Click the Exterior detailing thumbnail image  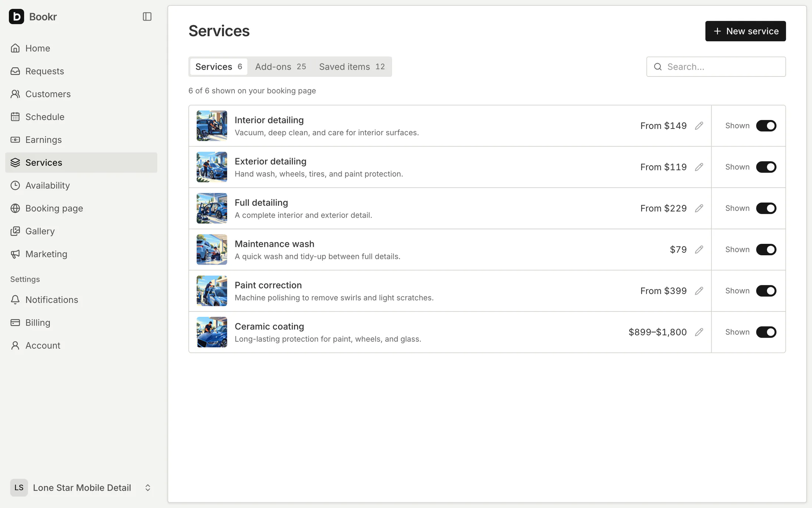(x=212, y=167)
